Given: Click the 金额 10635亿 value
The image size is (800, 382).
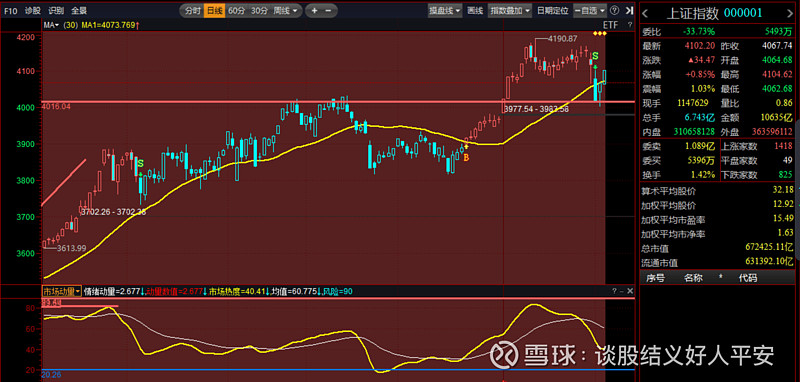Looking at the screenshot, I should [778, 118].
